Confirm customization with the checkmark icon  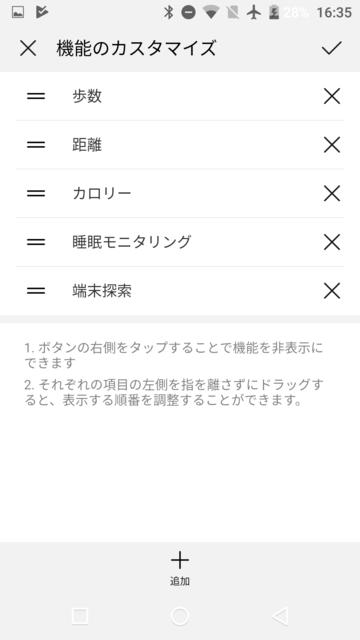coord(331,48)
